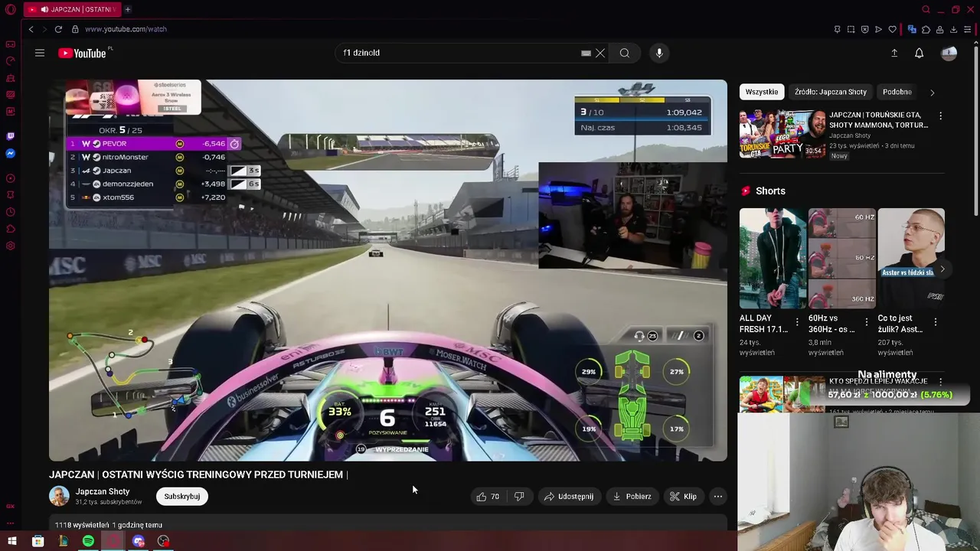This screenshot has width=980, height=551.
Task: Show next Shorts with arrow
Action: click(942, 269)
